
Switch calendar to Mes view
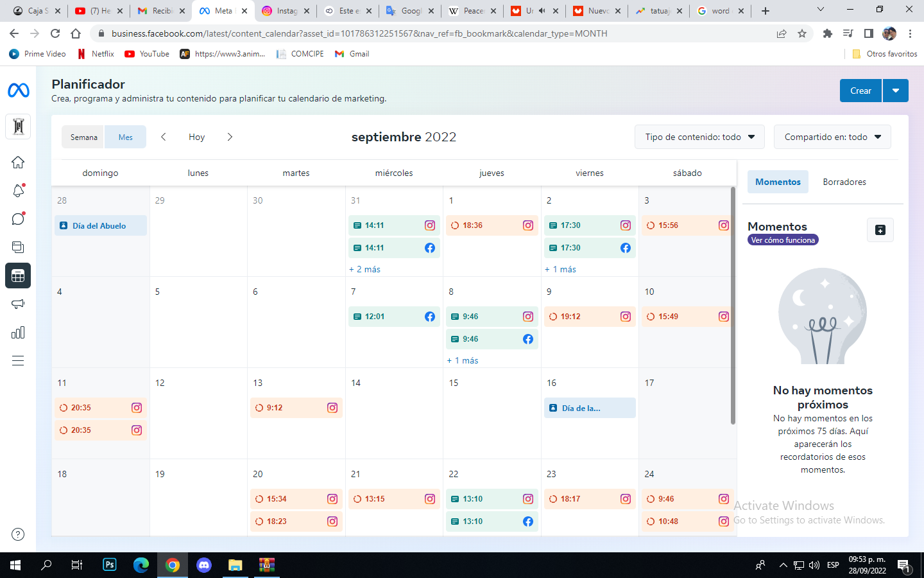(x=126, y=137)
